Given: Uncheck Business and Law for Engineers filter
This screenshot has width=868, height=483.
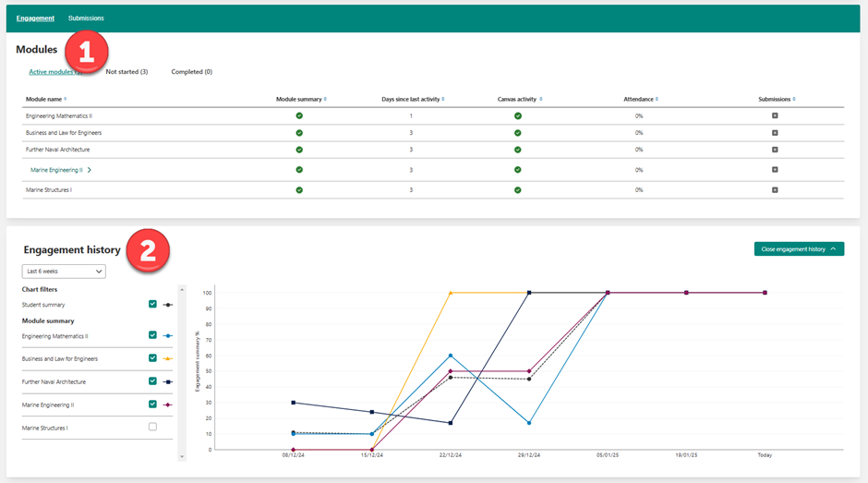Looking at the screenshot, I should pos(152,358).
